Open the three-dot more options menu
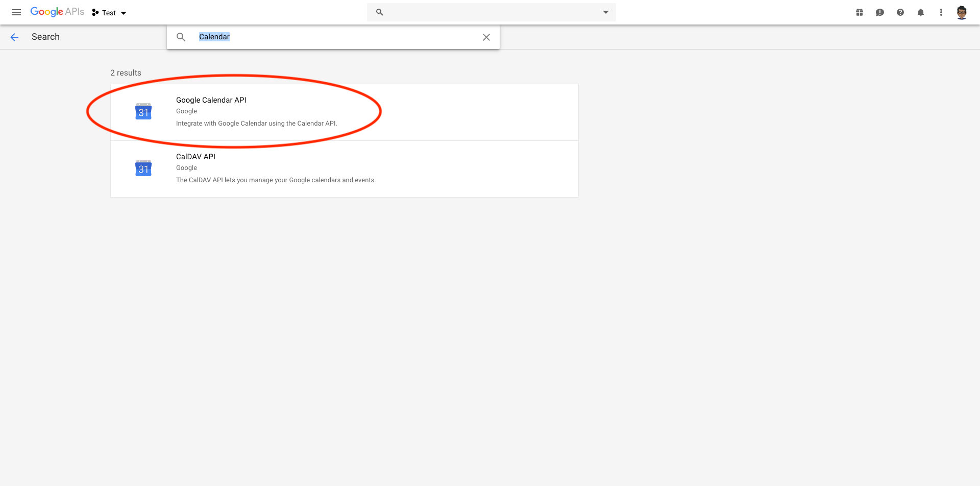 (x=941, y=12)
